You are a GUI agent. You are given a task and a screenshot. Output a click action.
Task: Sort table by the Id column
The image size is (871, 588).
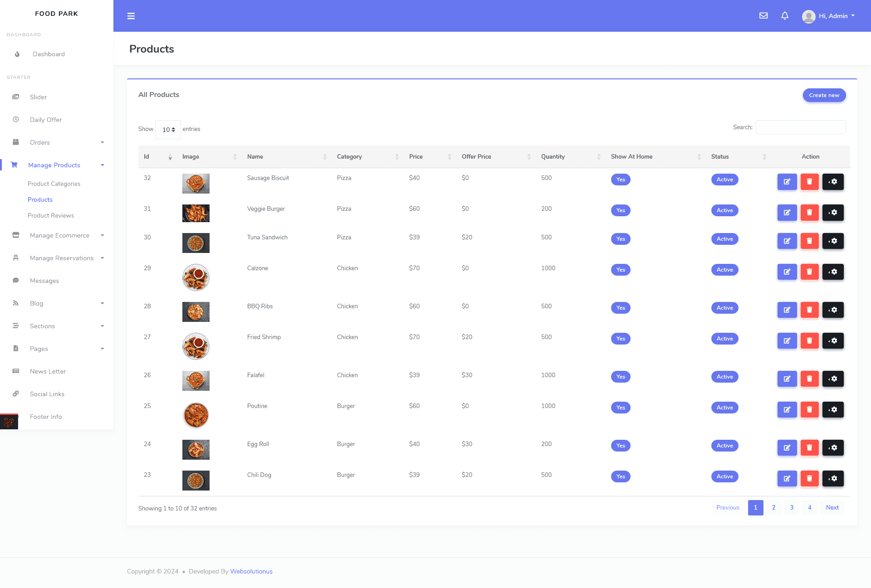coord(157,157)
